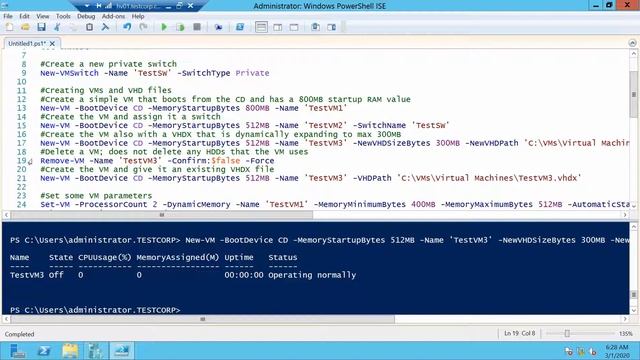Open the File menu
Viewport: 640px width, 360px height.
[x=8, y=16]
